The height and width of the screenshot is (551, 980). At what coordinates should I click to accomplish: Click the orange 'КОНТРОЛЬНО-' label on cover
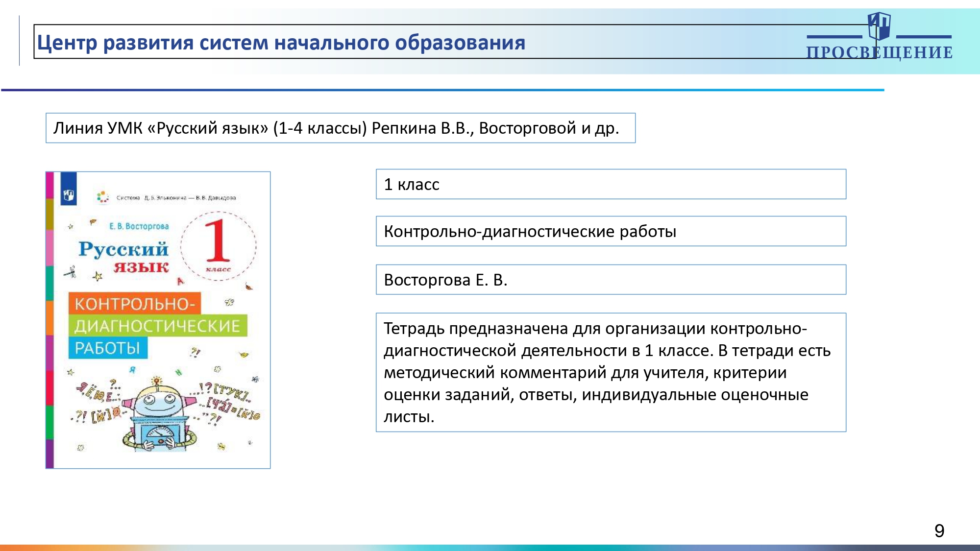pos(134,304)
